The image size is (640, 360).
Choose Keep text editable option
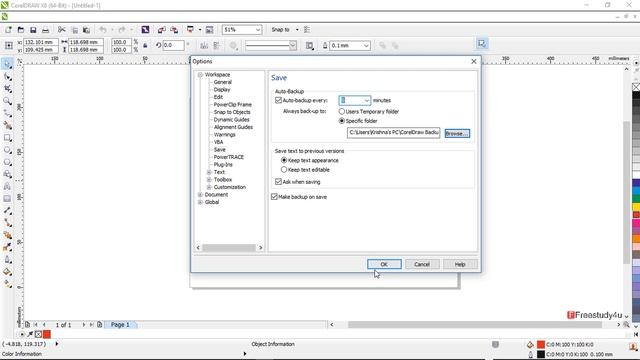click(284, 170)
